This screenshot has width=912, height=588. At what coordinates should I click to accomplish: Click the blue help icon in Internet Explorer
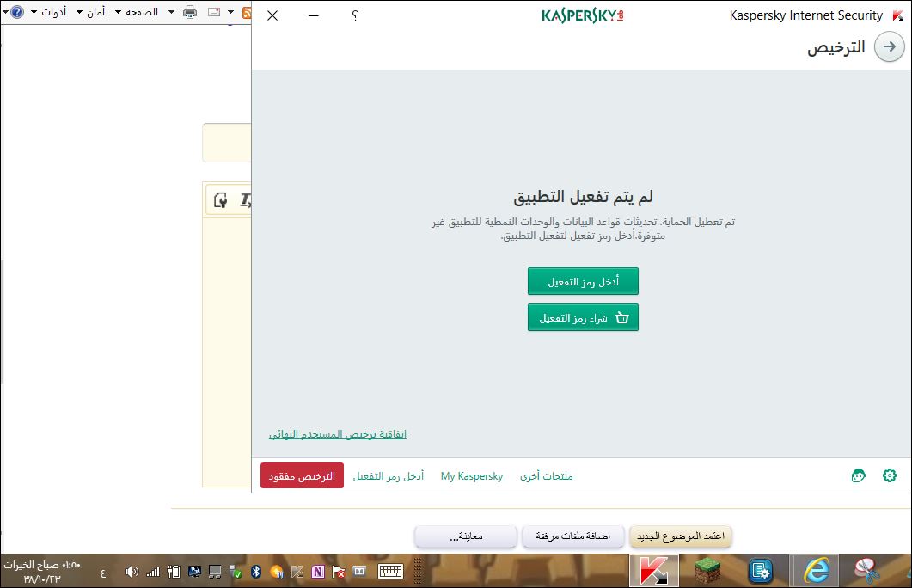click(17, 12)
